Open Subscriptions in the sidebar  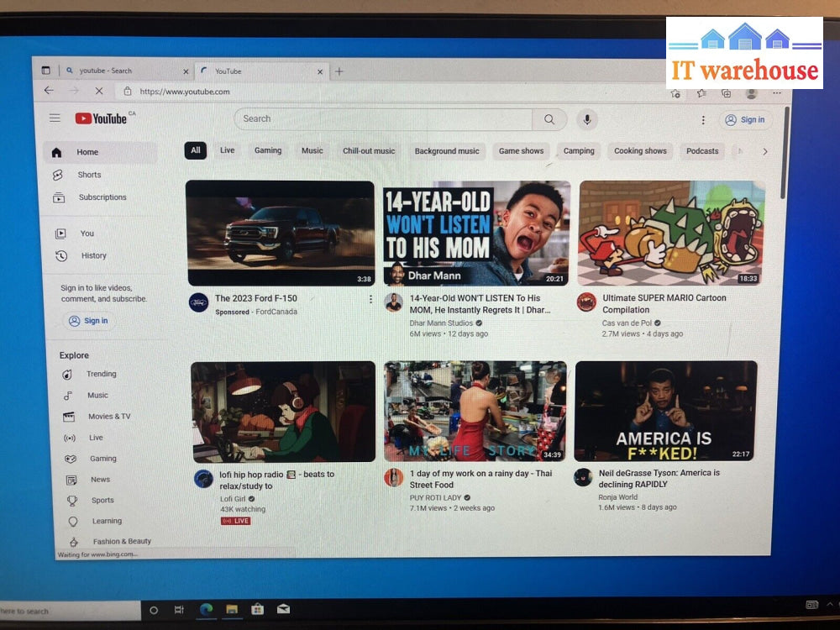coord(102,197)
